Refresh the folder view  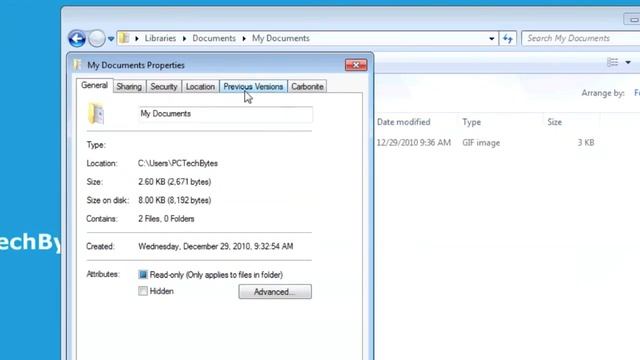(507, 39)
